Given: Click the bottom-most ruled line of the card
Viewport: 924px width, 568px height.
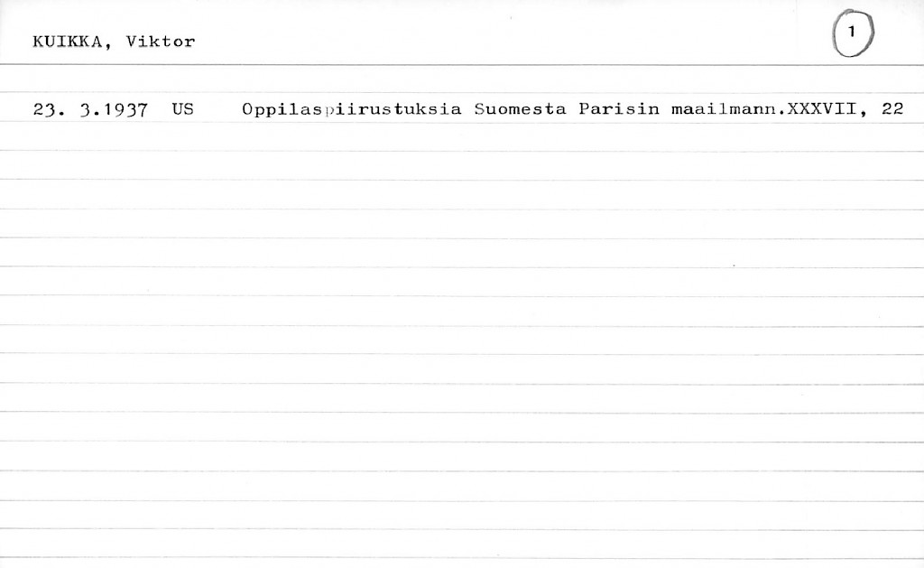Looking at the screenshot, I should [x=451, y=558].
